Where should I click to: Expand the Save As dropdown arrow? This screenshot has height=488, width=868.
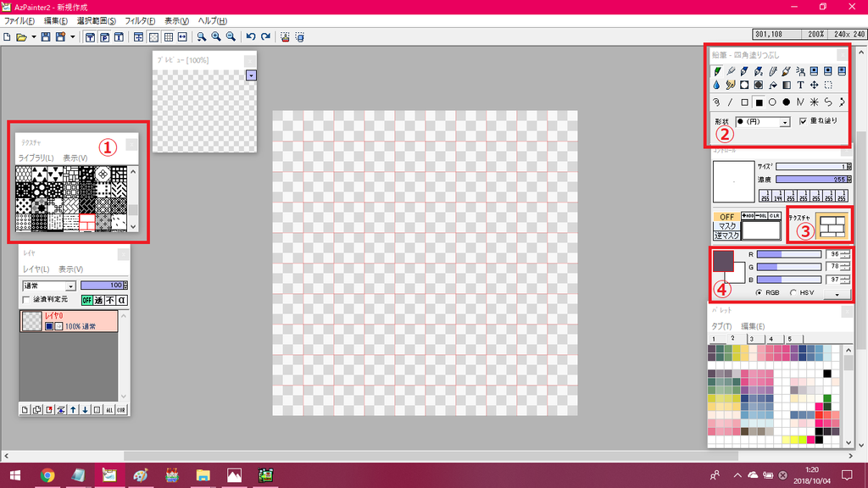tap(73, 37)
